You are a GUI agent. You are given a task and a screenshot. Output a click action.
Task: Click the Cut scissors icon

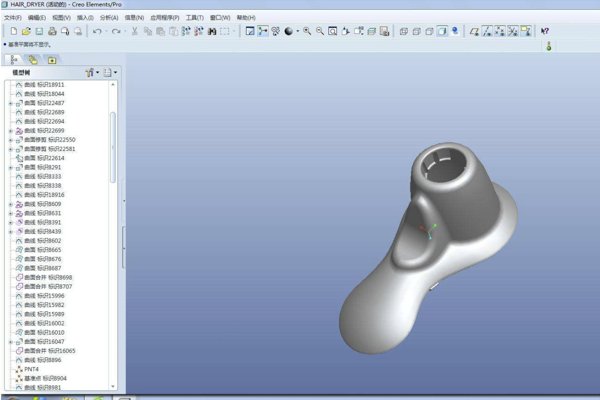coord(134,32)
